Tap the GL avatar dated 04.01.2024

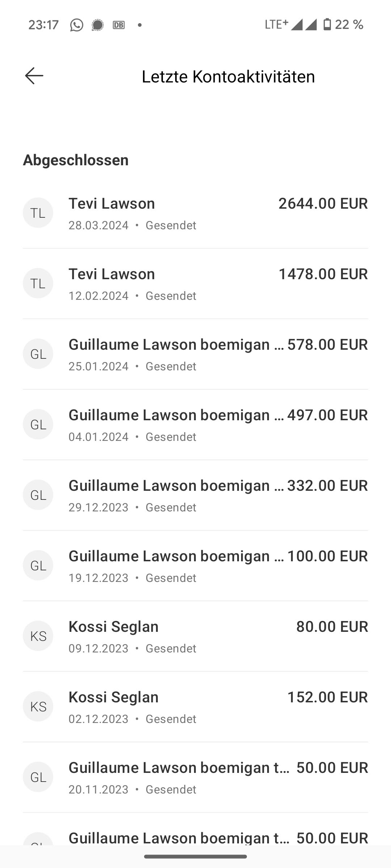point(38,424)
